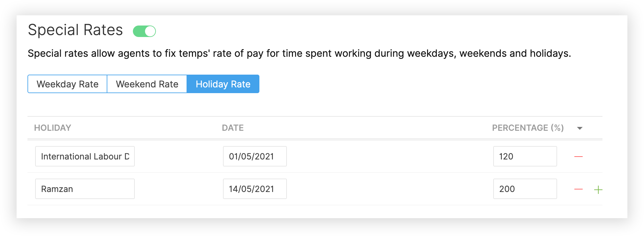Click the special rates description text
Image resolution: width=644 pixels, height=236 pixels.
[x=299, y=53]
